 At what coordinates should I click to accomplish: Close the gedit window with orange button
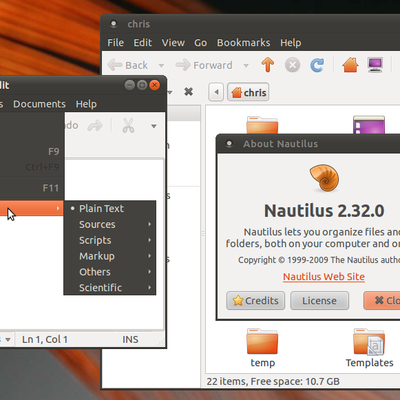click(154, 85)
